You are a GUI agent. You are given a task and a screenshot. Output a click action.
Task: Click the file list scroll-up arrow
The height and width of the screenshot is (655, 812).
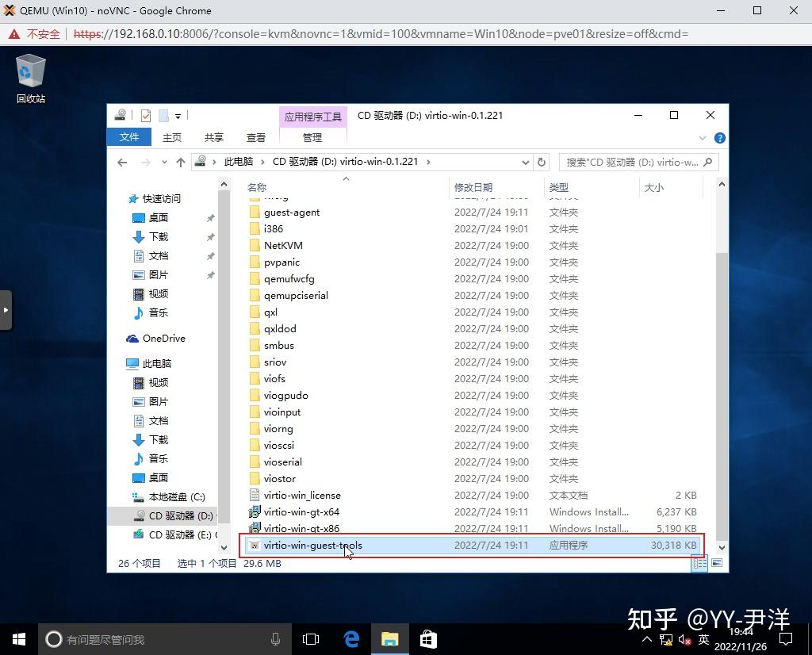(x=722, y=184)
